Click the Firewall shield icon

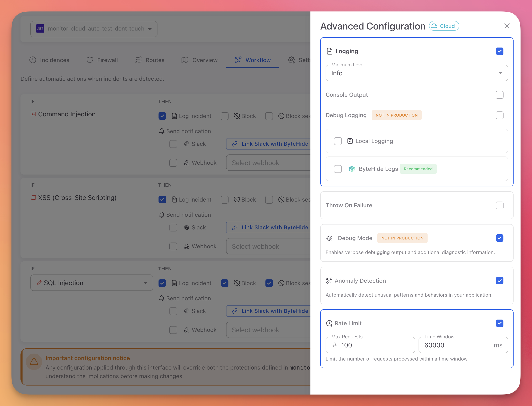coord(90,60)
